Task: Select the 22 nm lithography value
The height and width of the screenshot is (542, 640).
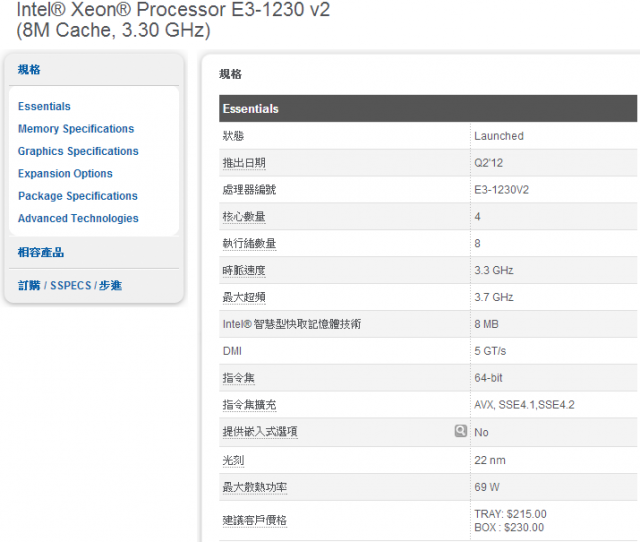Action: [x=490, y=460]
